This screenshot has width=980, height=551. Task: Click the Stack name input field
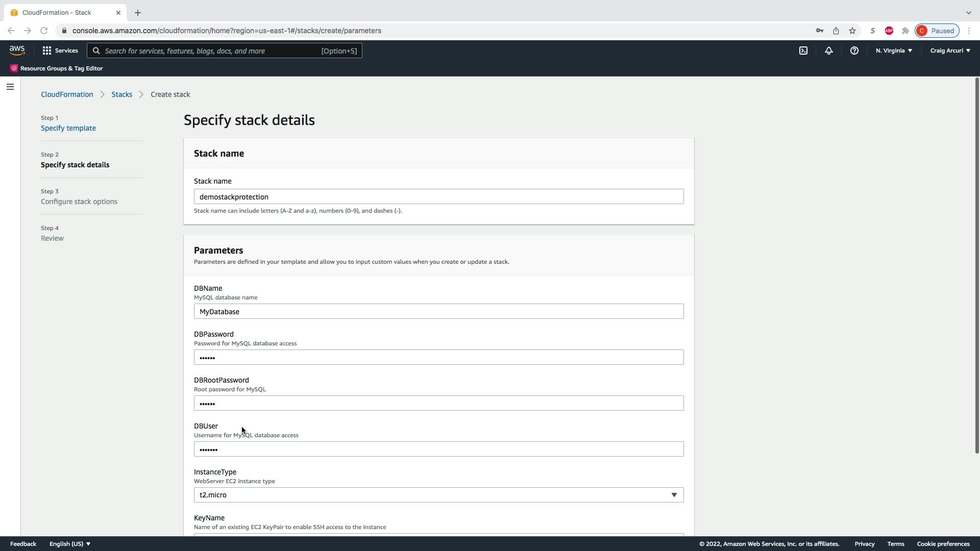pyautogui.click(x=438, y=197)
